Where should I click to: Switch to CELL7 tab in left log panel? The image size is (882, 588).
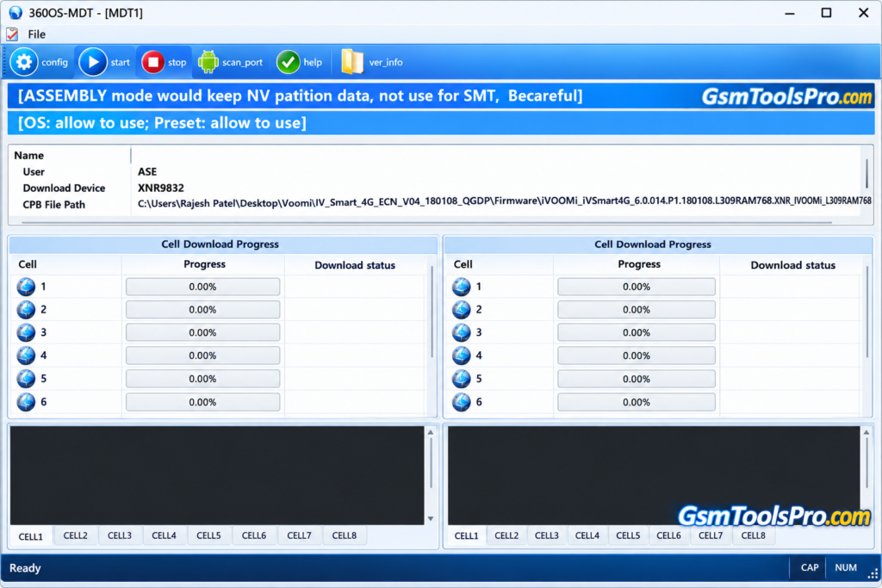(x=299, y=535)
